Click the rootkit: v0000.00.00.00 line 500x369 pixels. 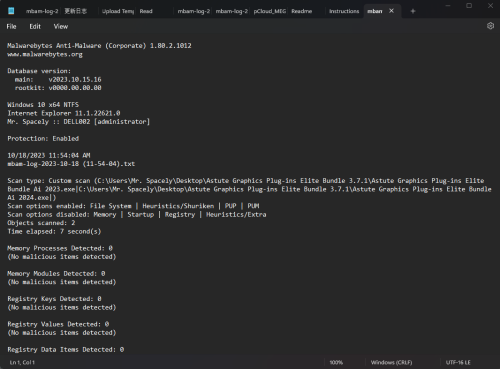(58, 88)
